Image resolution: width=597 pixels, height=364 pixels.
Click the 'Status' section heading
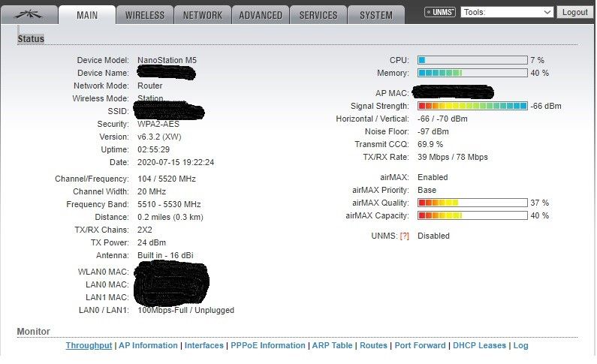31,39
